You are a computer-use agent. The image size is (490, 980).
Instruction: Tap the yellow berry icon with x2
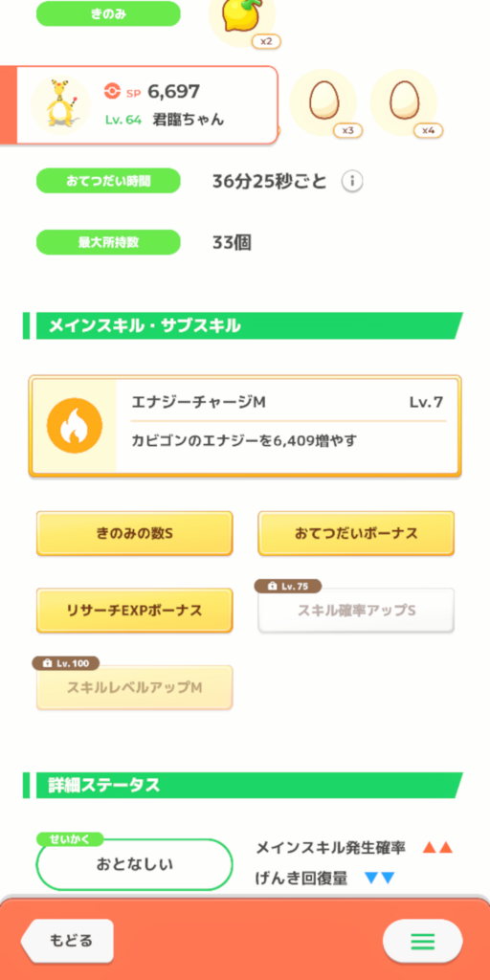click(x=242, y=19)
